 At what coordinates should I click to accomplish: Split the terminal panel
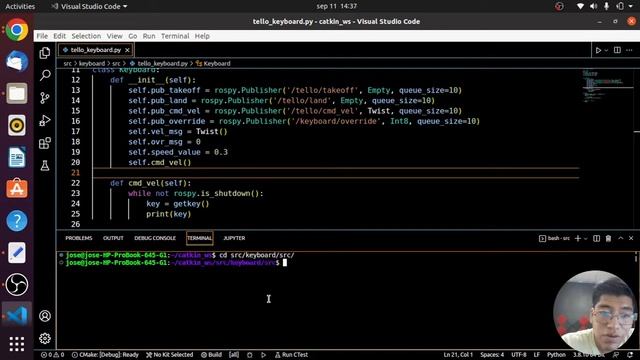click(596, 238)
